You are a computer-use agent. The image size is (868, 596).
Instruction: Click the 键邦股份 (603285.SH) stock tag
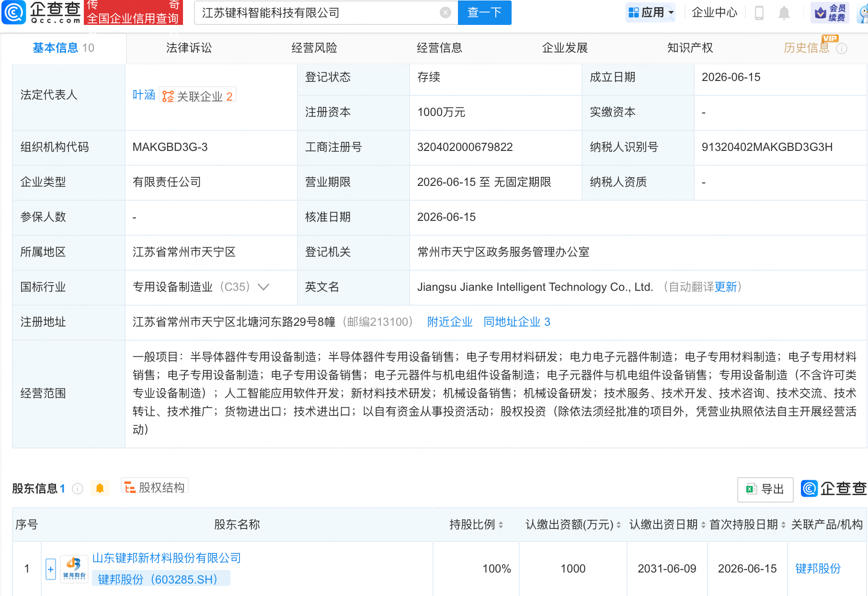click(x=160, y=579)
